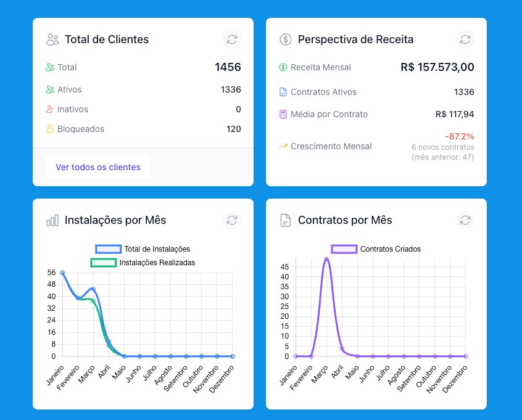Click the Total de Clientes heading
This screenshot has width=522, height=420.
click(107, 39)
